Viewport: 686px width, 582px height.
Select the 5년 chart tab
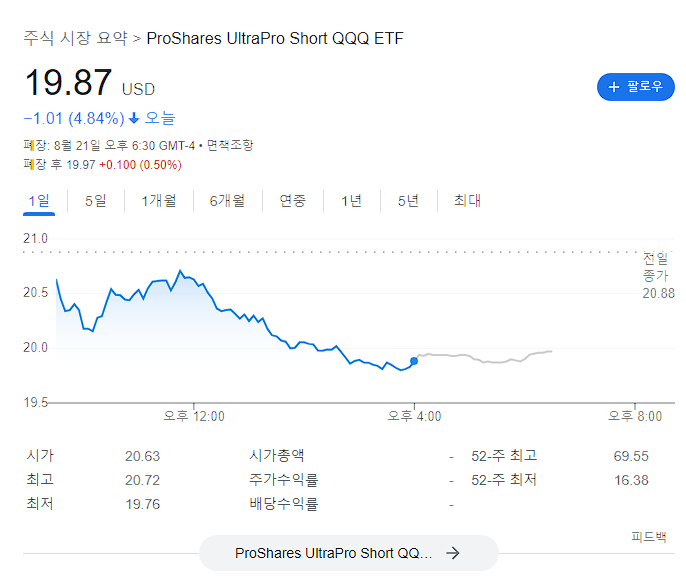(x=408, y=201)
